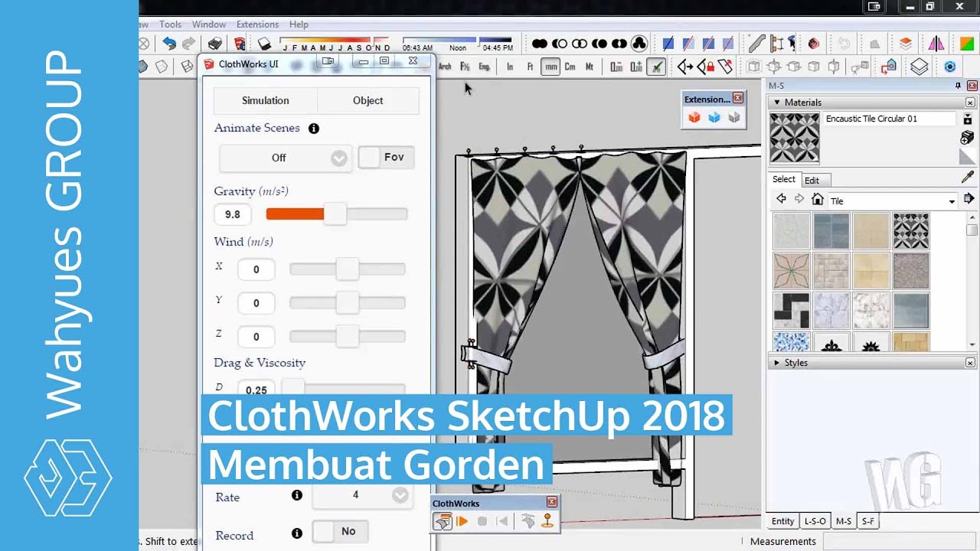Select the sample paint eyedropper tool
This screenshot has height=551, width=980.
pos(967,178)
